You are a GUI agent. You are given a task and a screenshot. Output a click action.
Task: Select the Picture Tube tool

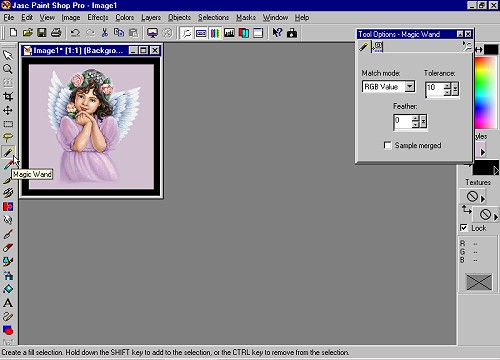(x=8, y=262)
